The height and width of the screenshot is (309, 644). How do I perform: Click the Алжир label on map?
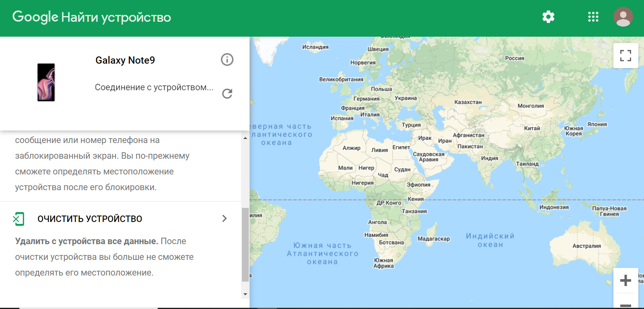(x=351, y=148)
